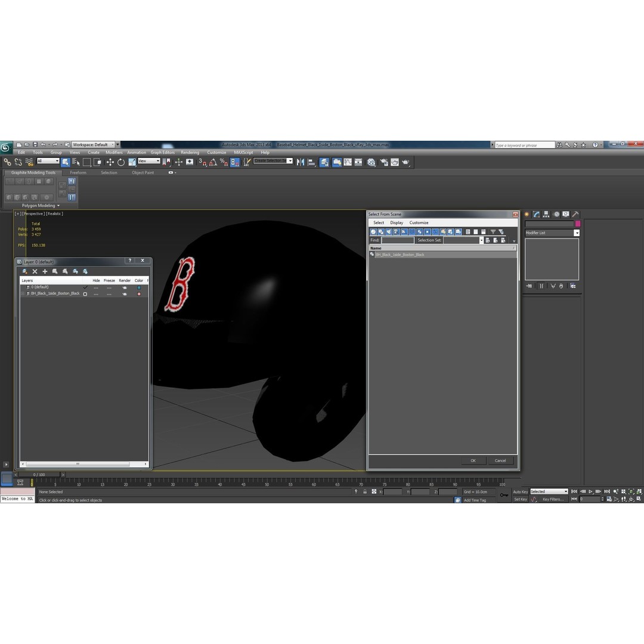This screenshot has height=644, width=644.
Task: Click the Undo arrow in quick access toolbar
Action: [43, 144]
